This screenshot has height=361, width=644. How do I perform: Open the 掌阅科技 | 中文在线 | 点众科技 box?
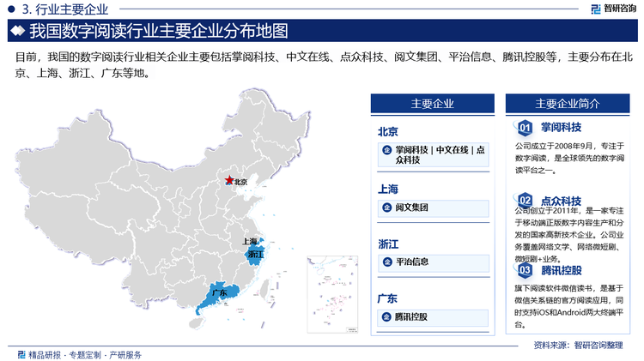[x=434, y=154]
